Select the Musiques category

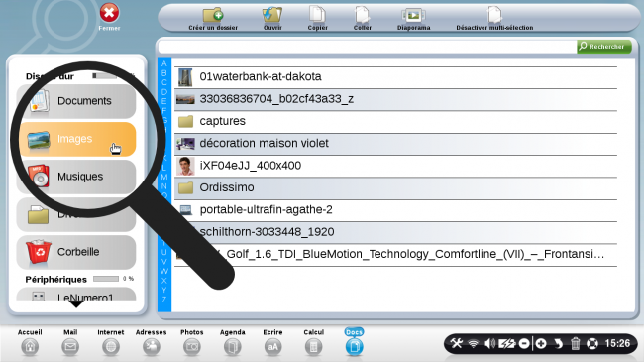(76, 177)
